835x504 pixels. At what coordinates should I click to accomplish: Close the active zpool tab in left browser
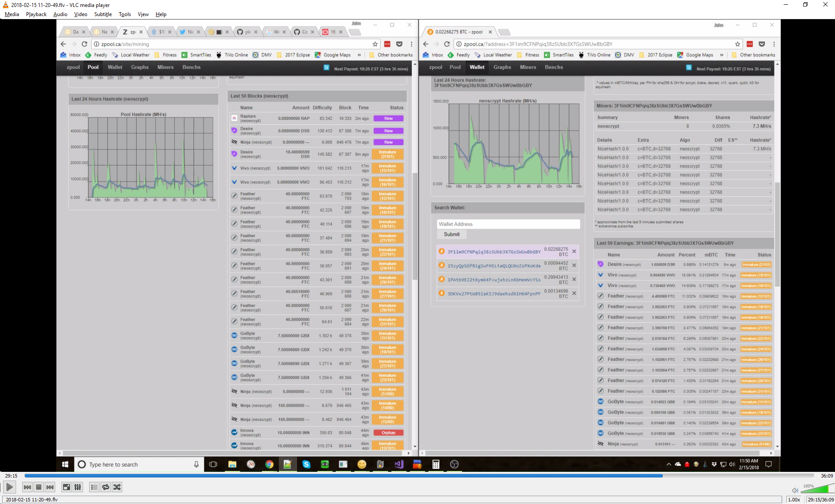(141, 32)
